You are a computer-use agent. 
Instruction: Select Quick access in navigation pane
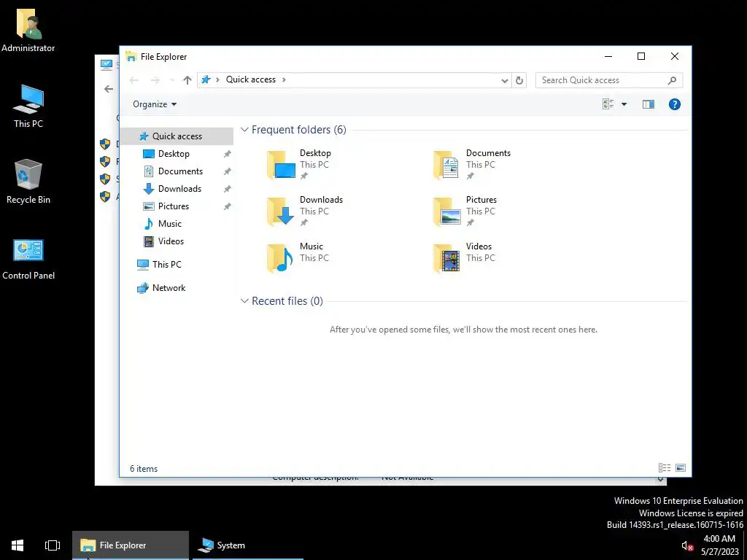177,136
